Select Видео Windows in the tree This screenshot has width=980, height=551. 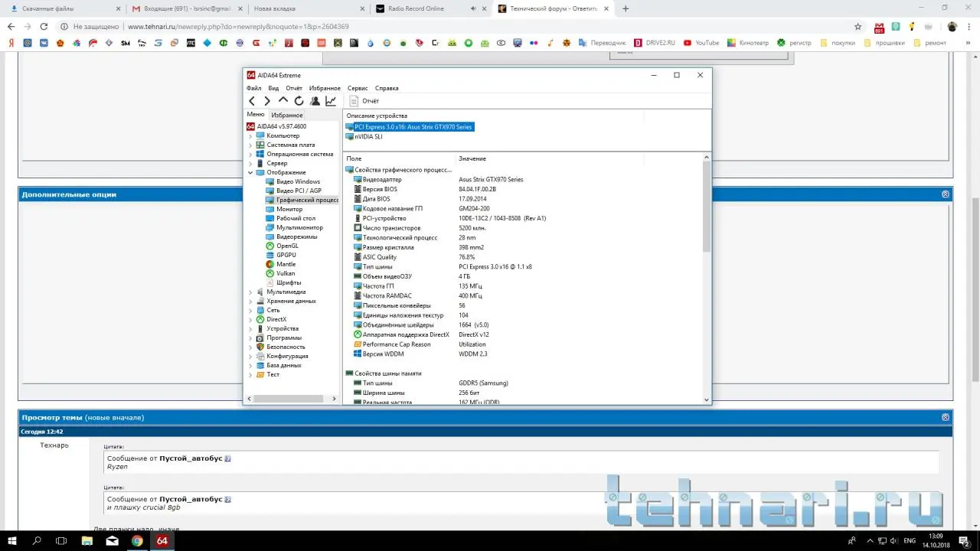298,182
